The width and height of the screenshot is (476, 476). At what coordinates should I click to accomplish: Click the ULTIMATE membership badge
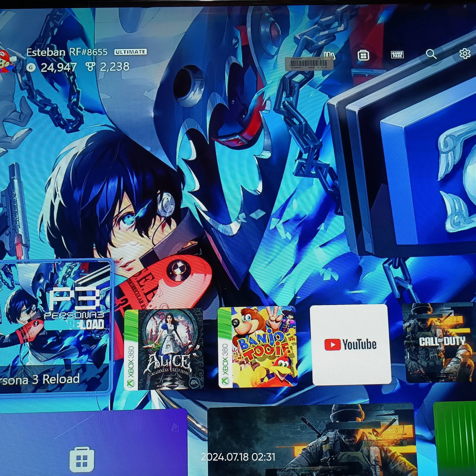pos(130,52)
